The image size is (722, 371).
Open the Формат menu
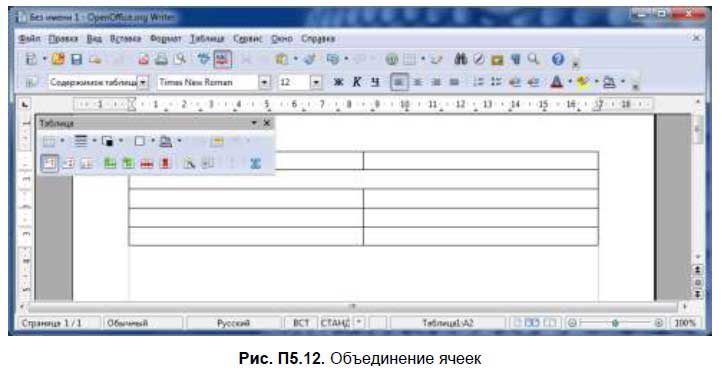pyautogui.click(x=166, y=39)
